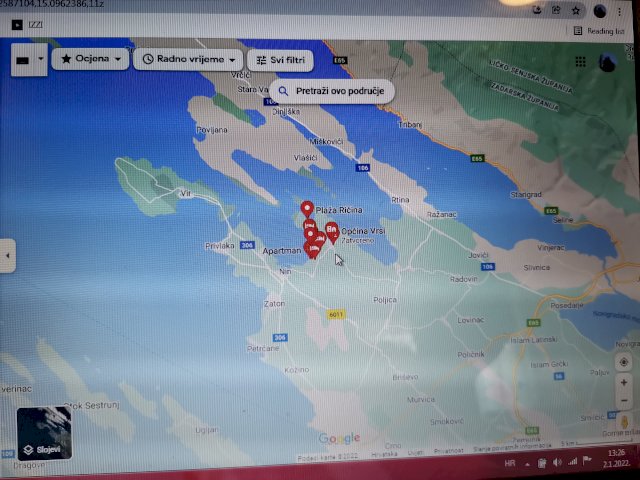
Task: Click the Apartman place label
Action: 282,251
